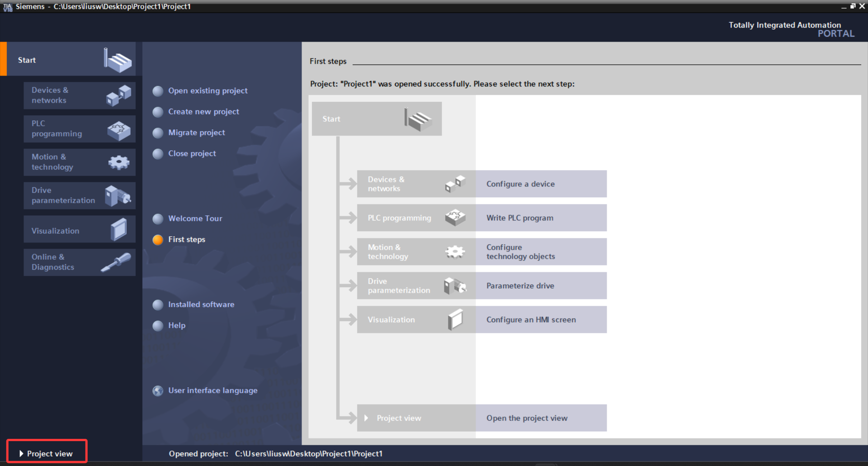Click network cubes icon in First steps
This screenshot has height=466, width=868.
click(x=455, y=184)
